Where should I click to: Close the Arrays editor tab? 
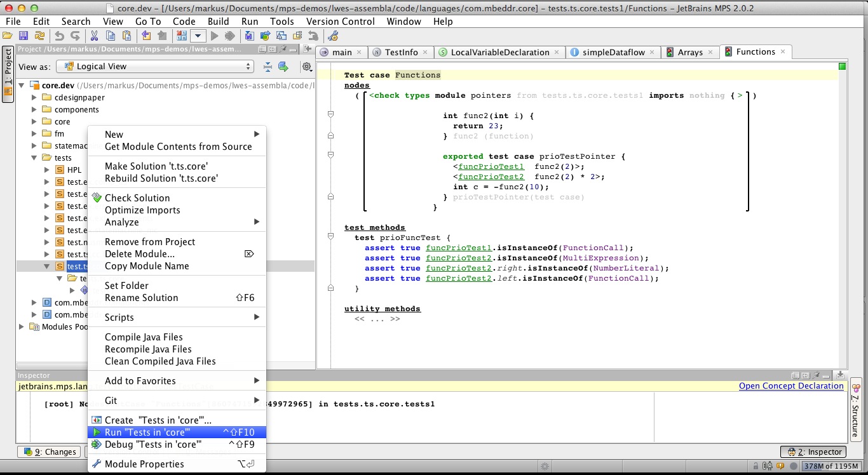(710, 52)
